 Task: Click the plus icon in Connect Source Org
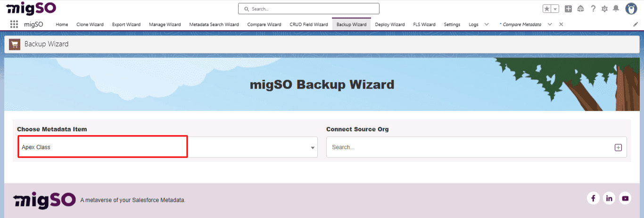[619, 148]
